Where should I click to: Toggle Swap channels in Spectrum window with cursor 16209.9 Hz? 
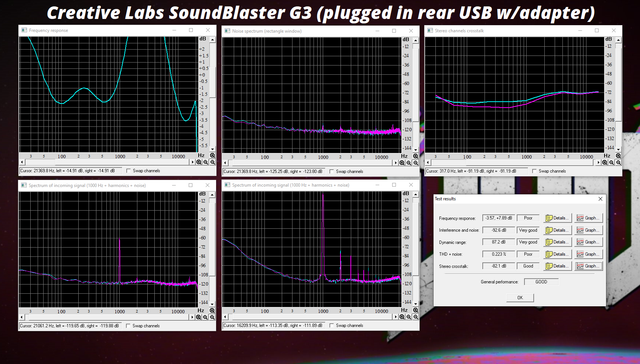332,325
